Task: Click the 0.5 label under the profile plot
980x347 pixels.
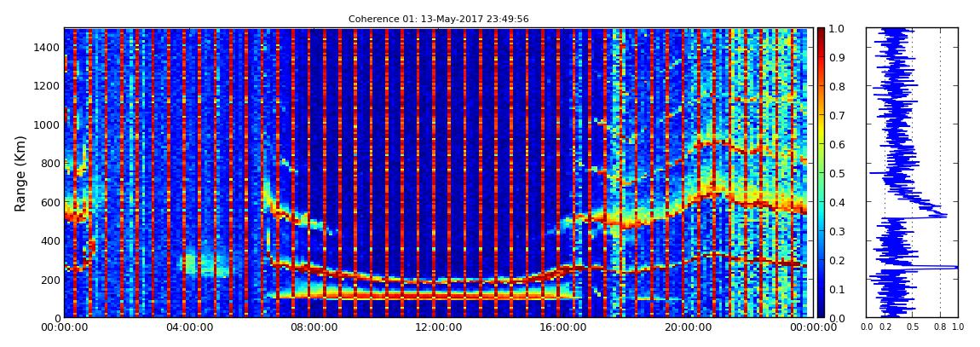Action: tap(913, 327)
